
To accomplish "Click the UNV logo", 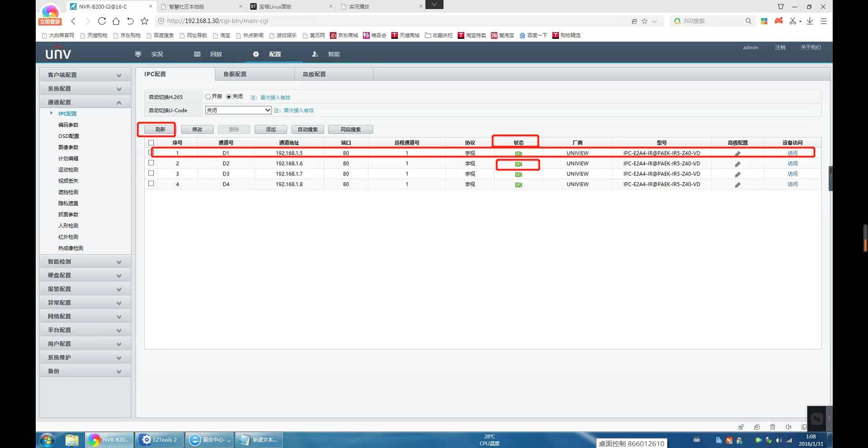I will point(58,54).
